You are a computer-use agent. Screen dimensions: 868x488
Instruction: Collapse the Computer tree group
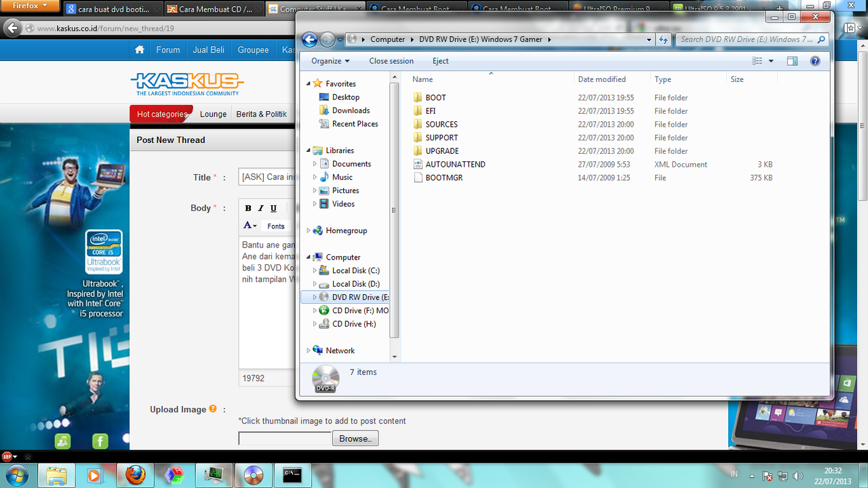tap(309, 258)
